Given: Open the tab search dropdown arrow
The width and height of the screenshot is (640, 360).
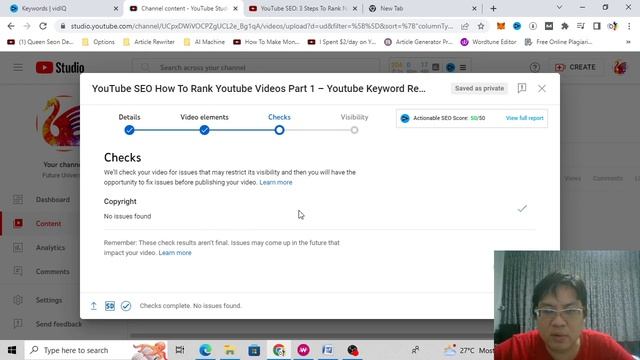Looking at the screenshot, I should [559, 7].
